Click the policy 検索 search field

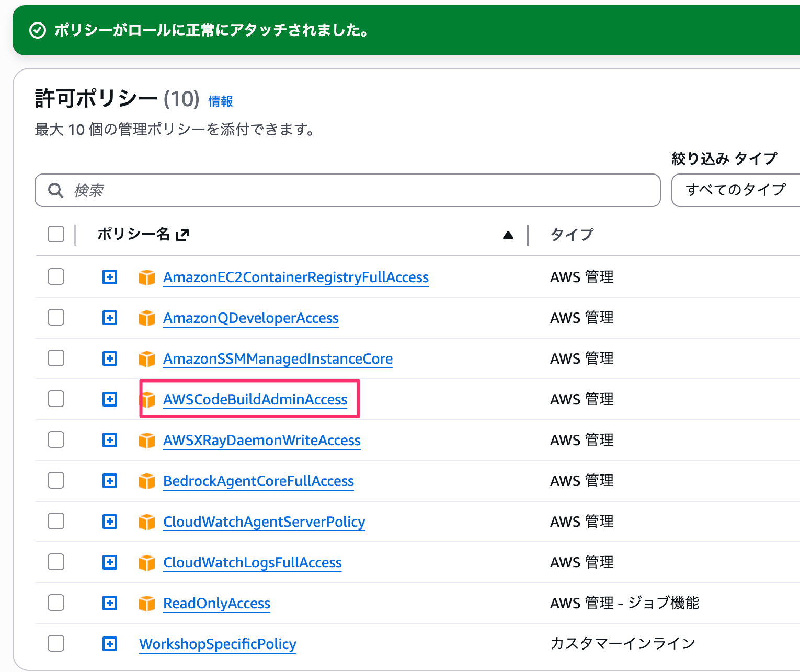pyautogui.click(x=356, y=190)
